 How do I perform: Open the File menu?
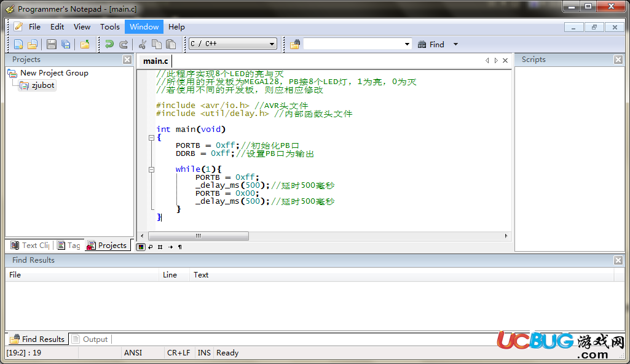[34, 27]
